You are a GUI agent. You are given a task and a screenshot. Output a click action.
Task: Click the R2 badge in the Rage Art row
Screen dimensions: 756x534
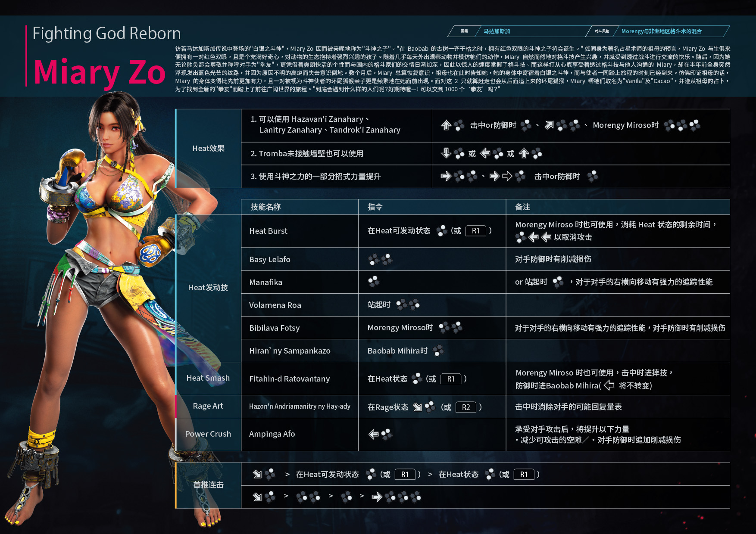466,407
